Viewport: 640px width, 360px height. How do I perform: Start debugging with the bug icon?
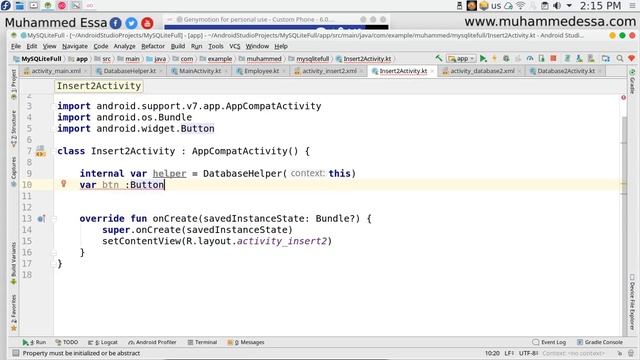point(506,58)
